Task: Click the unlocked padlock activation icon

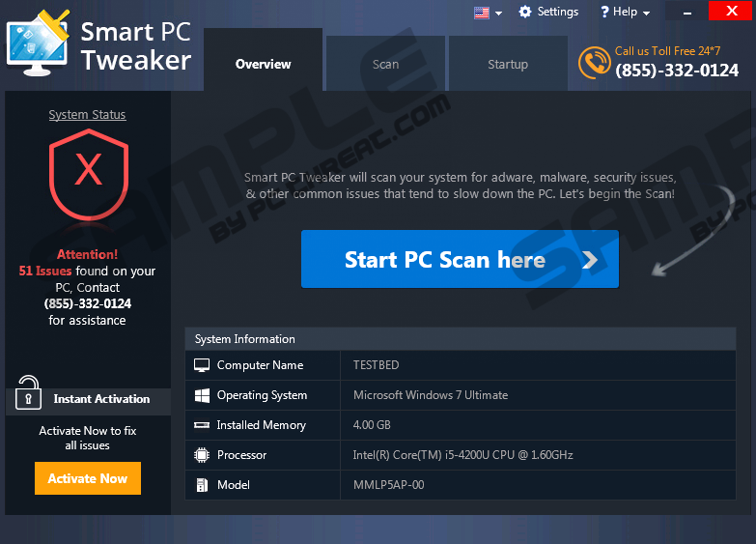Action: tap(28, 393)
